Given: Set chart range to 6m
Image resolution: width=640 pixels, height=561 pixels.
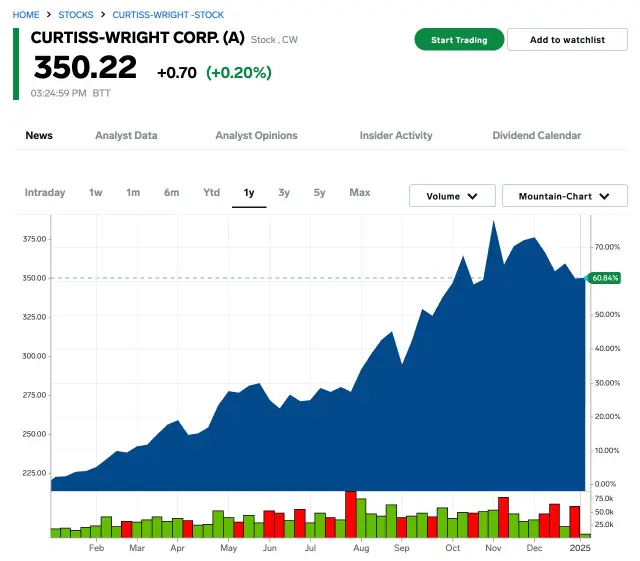Looking at the screenshot, I should pos(172,192).
